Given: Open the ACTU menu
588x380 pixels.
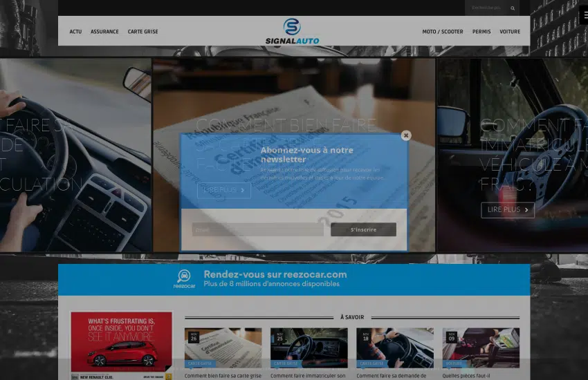Looking at the screenshot, I should 75,32.
